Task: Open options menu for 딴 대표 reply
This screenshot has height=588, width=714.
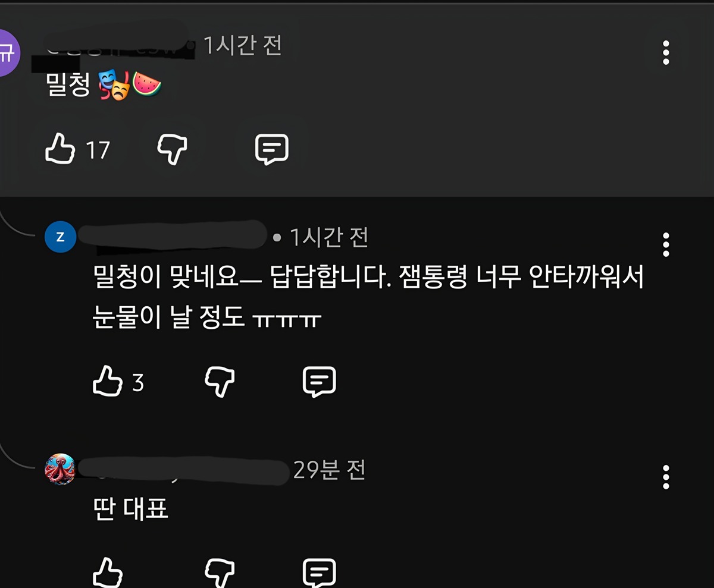Action: [666, 477]
